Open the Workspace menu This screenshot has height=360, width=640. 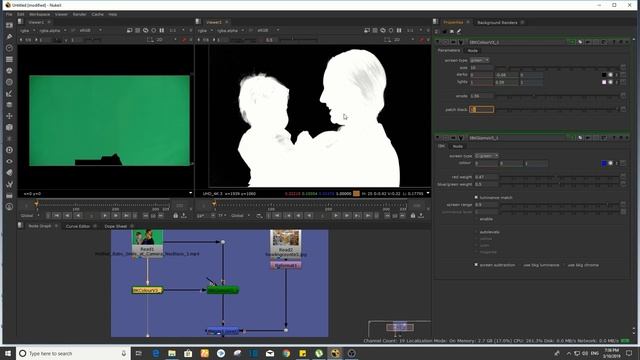39,14
